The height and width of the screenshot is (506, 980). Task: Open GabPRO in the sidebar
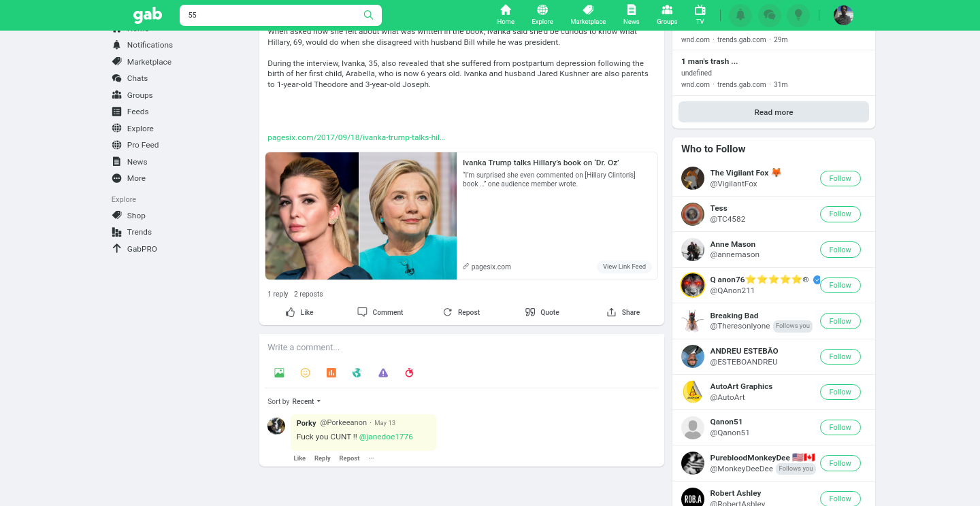pyautogui.click(x=134, y=249)
